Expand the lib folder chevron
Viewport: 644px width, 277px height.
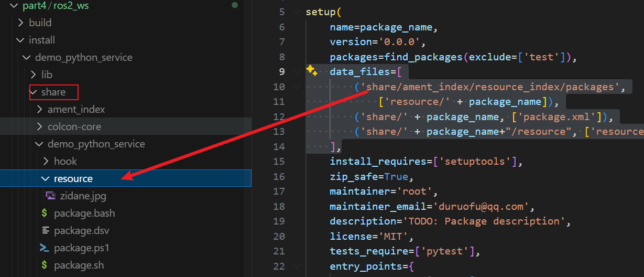(34, 74)
